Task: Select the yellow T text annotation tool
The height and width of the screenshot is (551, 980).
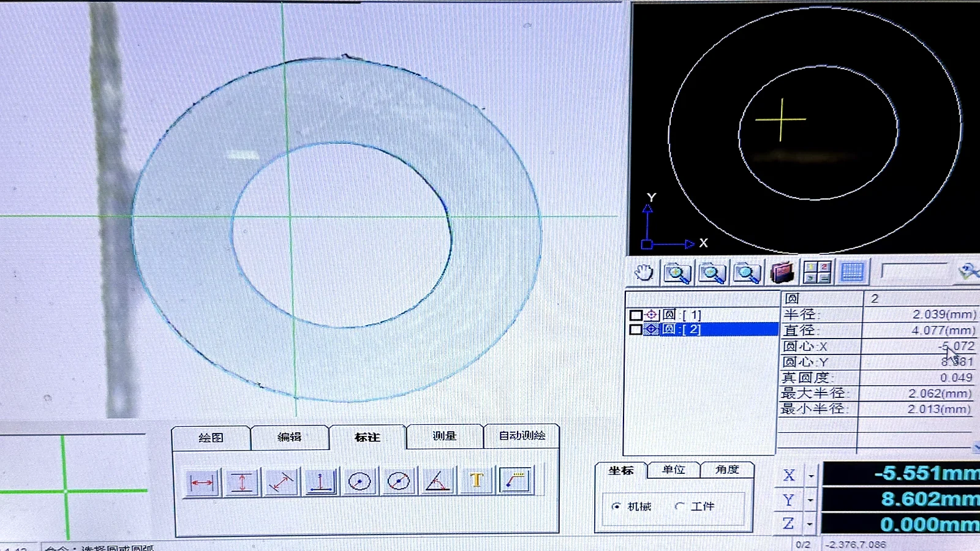Action: pyautogui.click(x=477, y=481)
